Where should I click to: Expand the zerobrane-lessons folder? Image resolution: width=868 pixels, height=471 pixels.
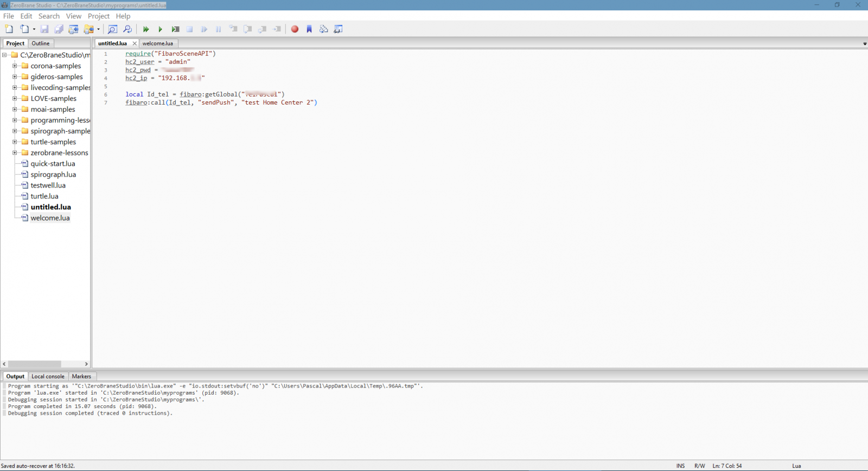point(15,152)
